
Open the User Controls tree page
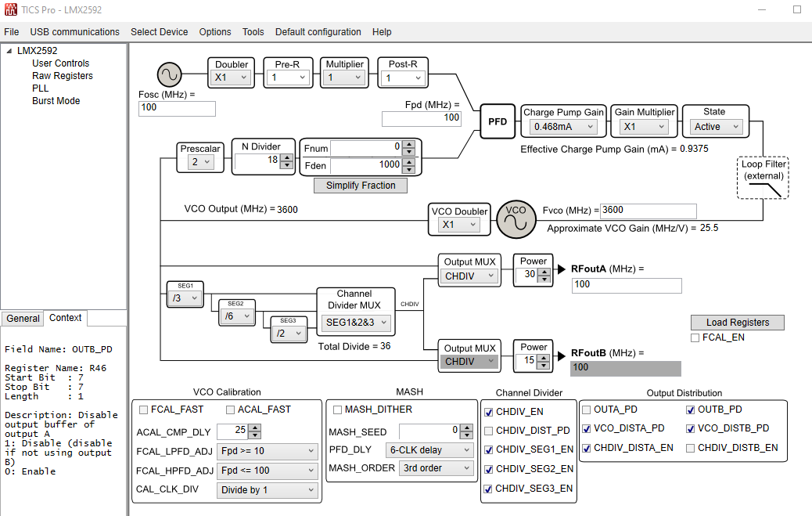pos(60,63)
